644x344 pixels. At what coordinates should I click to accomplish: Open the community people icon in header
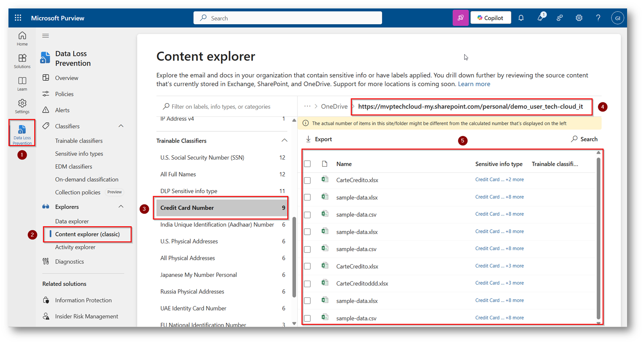pos(560,18)
